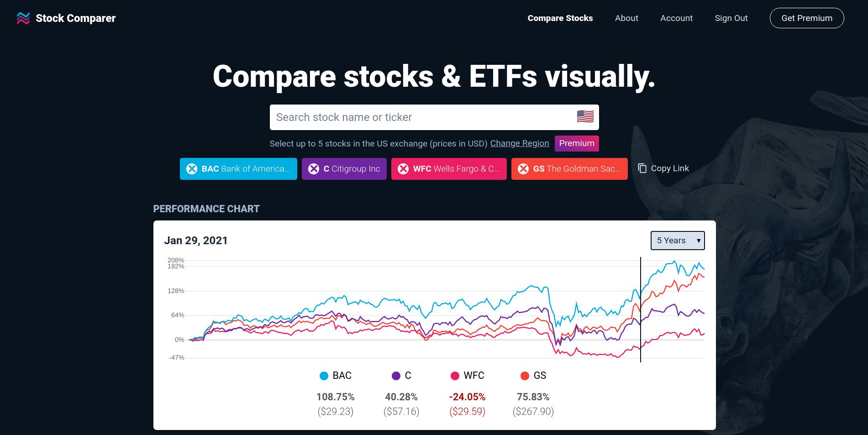Open the 5 Years time range dropdown
This screenshot has width=868, height=435.
tap(677, 241)
